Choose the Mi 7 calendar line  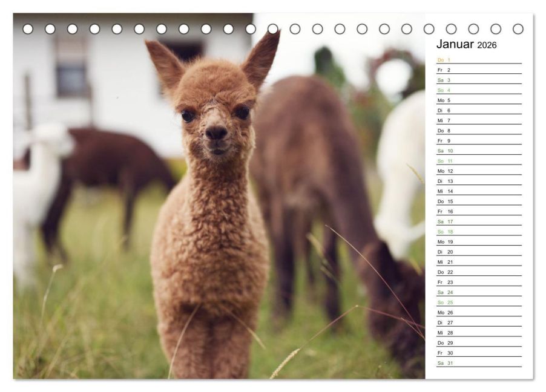[478, 120]
